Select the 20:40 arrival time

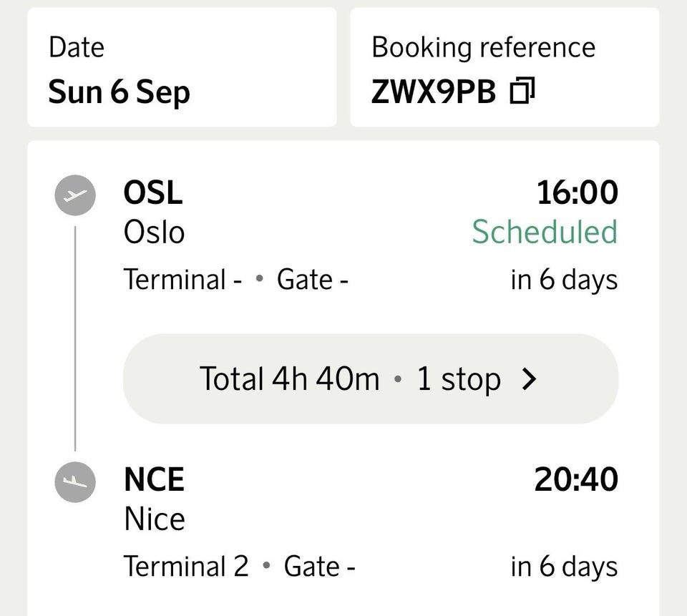coord(576,480)
